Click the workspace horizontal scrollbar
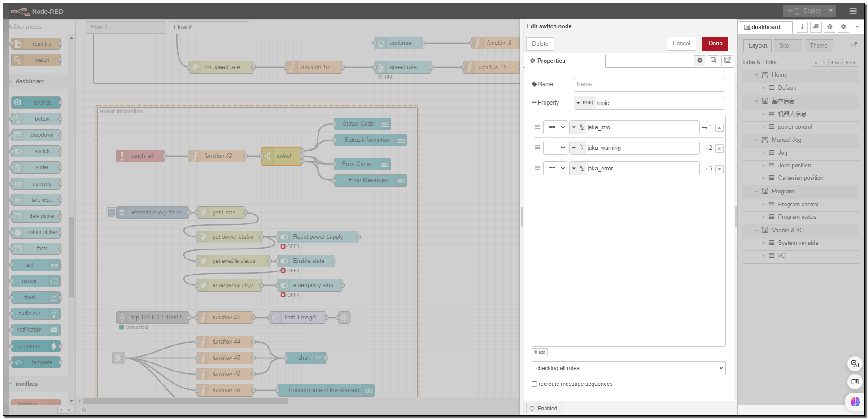 [x=185, y=401]
